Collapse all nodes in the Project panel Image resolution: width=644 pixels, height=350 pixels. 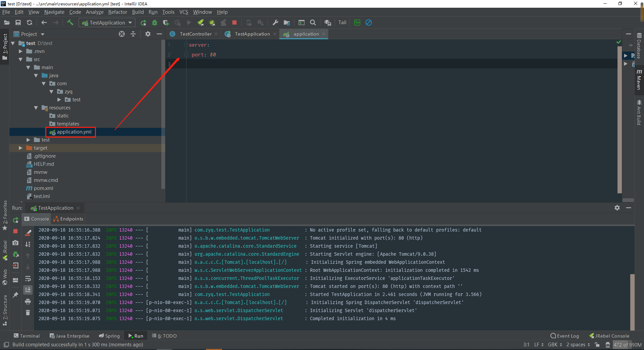point(133,34)
